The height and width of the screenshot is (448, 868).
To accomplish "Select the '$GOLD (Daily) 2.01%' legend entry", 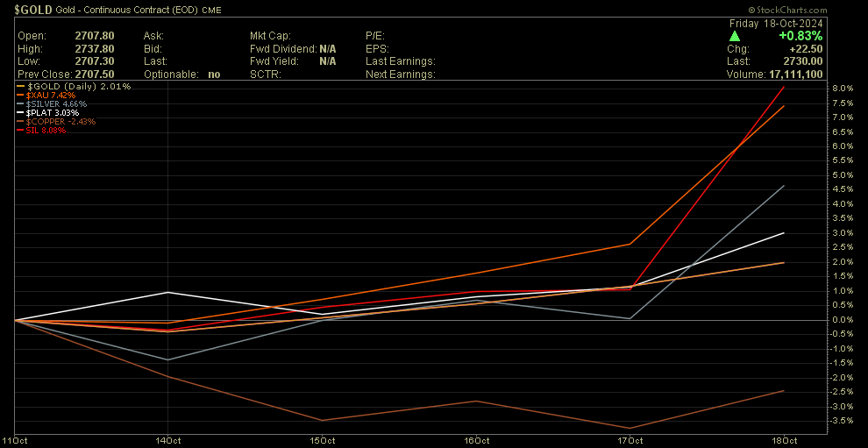I will click(74, 87).
